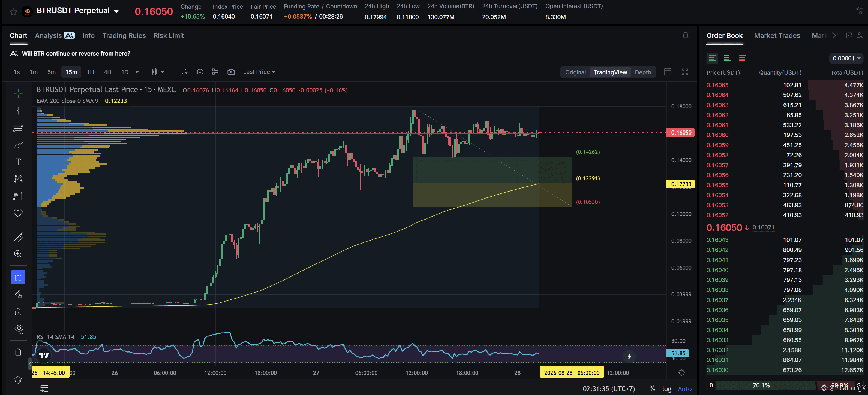Open the 0.00001 price precision dropdown
This screenshot has height=395, width=868.
(846, 58)
